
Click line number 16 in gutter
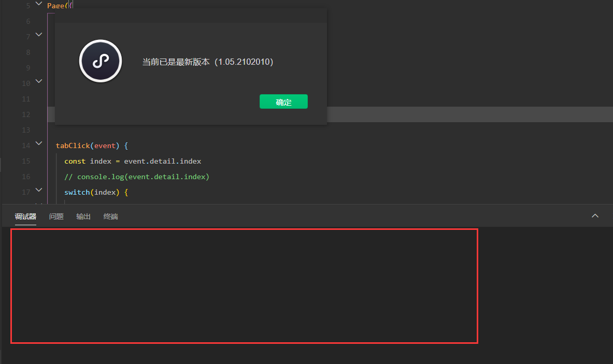point(26,177)
